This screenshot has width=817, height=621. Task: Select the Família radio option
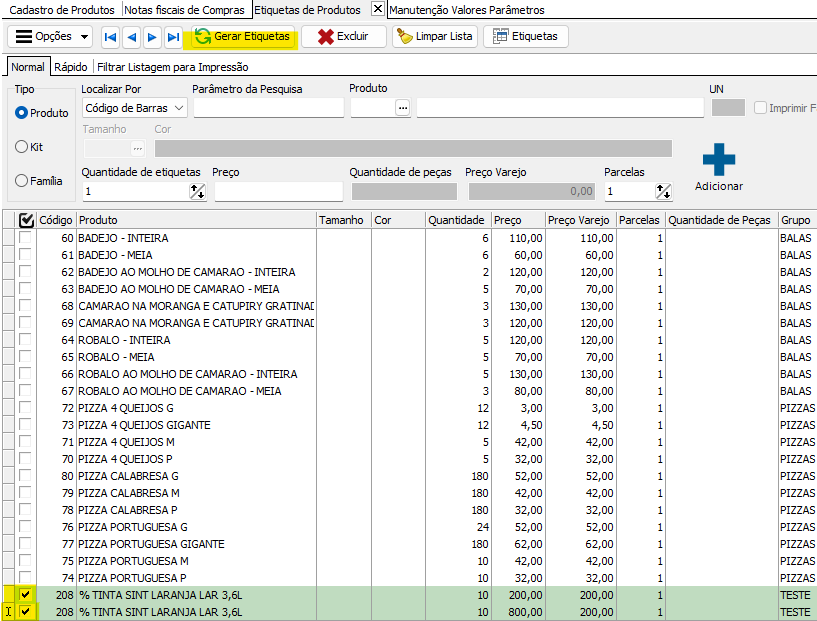(22, 181)
